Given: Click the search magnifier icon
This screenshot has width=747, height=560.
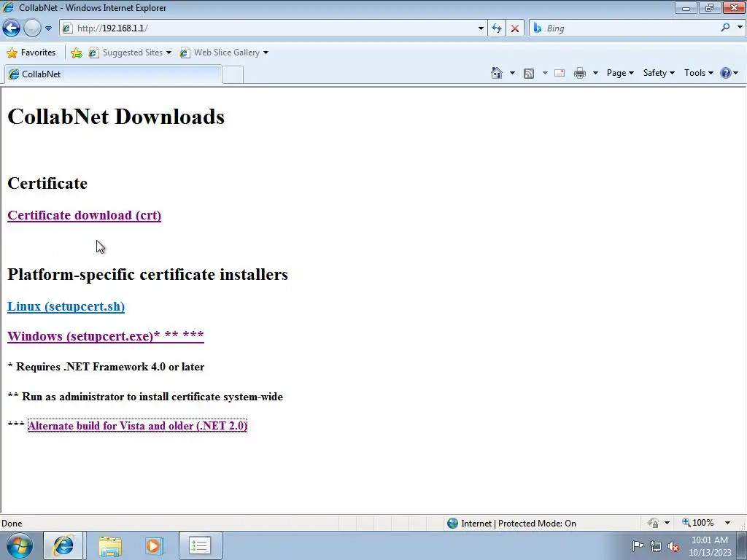Looking at the screenshot, I should 725,28.
